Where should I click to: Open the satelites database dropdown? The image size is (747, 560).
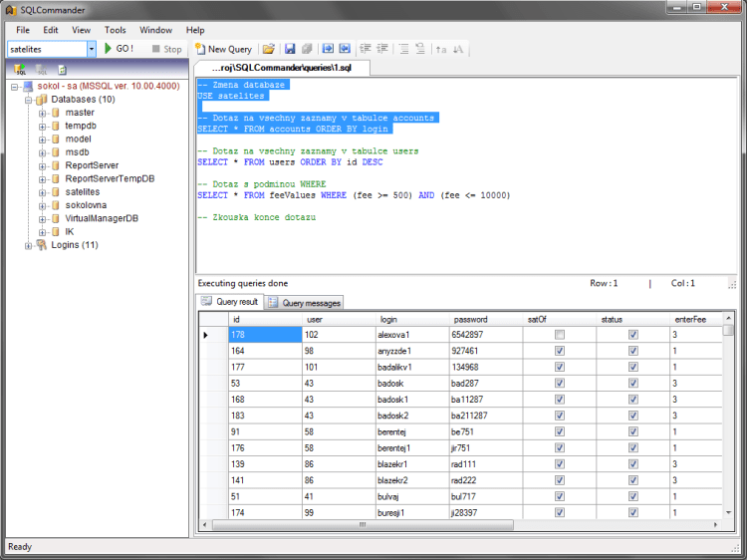92,49
